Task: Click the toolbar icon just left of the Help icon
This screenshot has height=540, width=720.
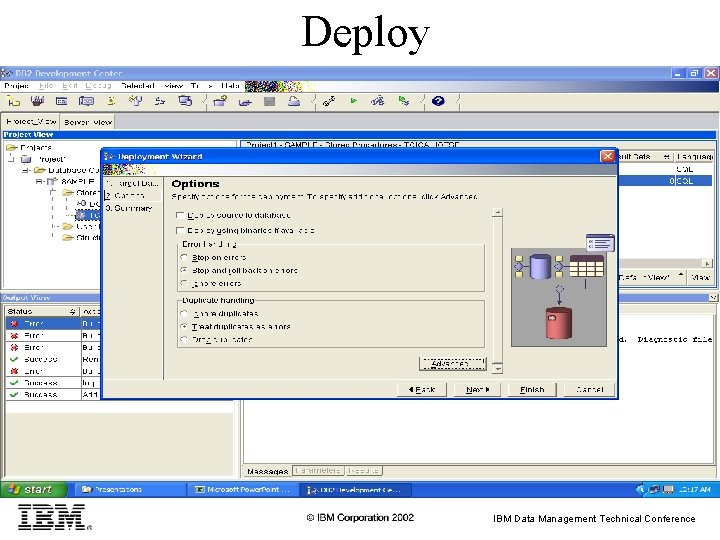Action: pyautogui.click(x=404, y=101)
